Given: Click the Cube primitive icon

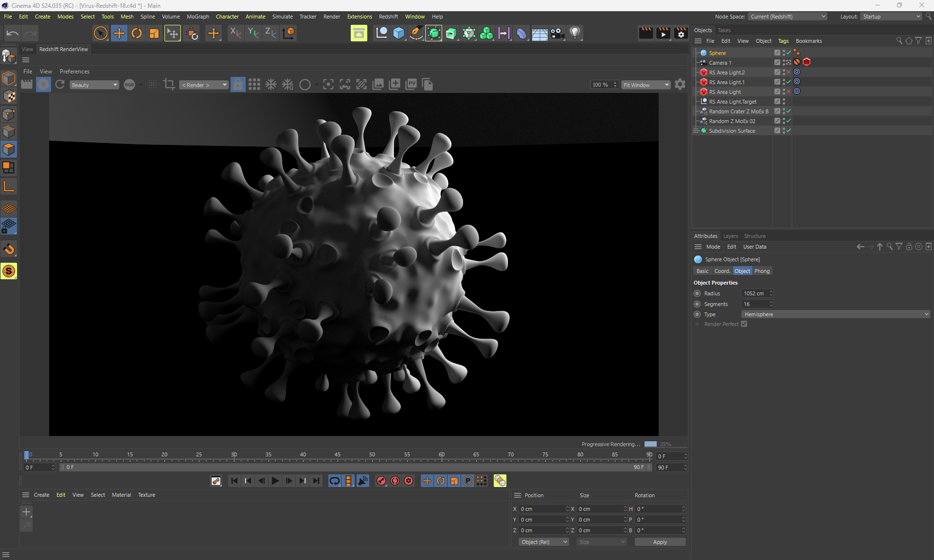Looking at the screenshot, I should point(399,33).
